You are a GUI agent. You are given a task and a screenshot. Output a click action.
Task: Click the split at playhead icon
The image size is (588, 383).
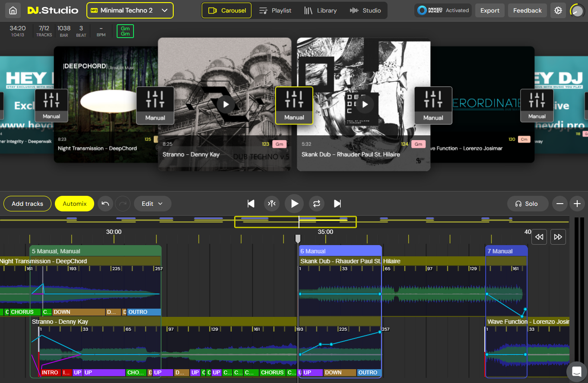pyautogui.click(x=272, y=204)
